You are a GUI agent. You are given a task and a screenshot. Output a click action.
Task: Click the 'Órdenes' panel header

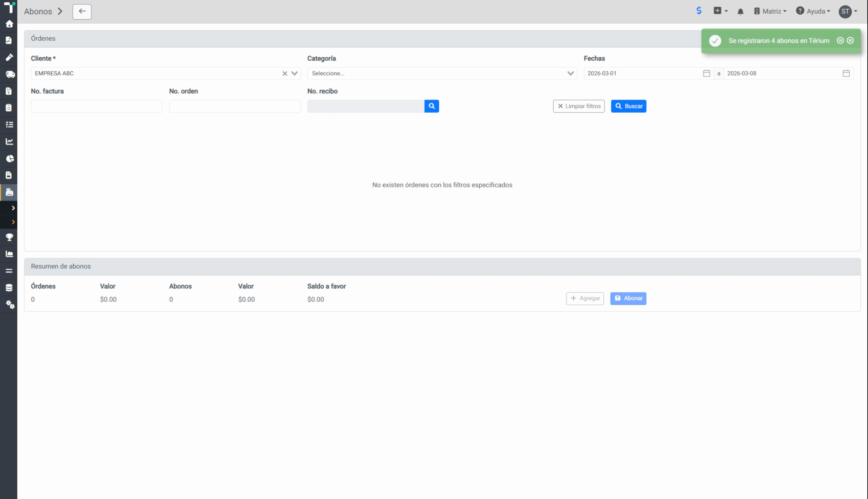click(x=442, y=38)
